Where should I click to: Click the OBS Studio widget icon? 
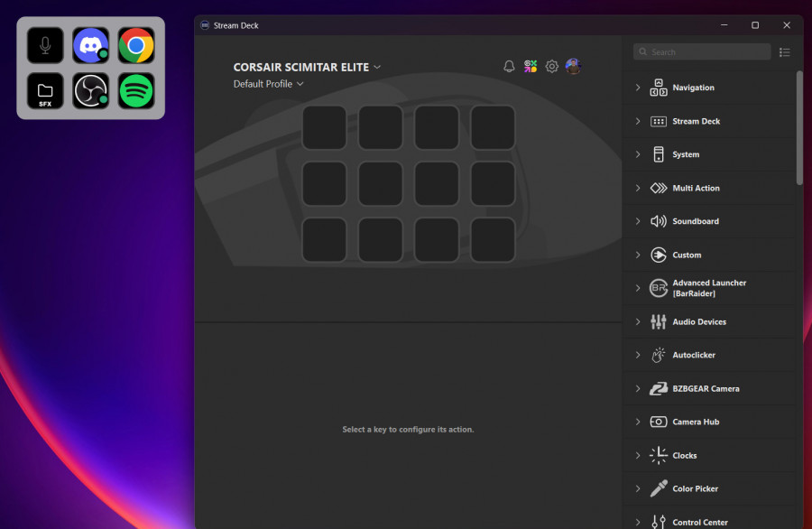point(90,90)
